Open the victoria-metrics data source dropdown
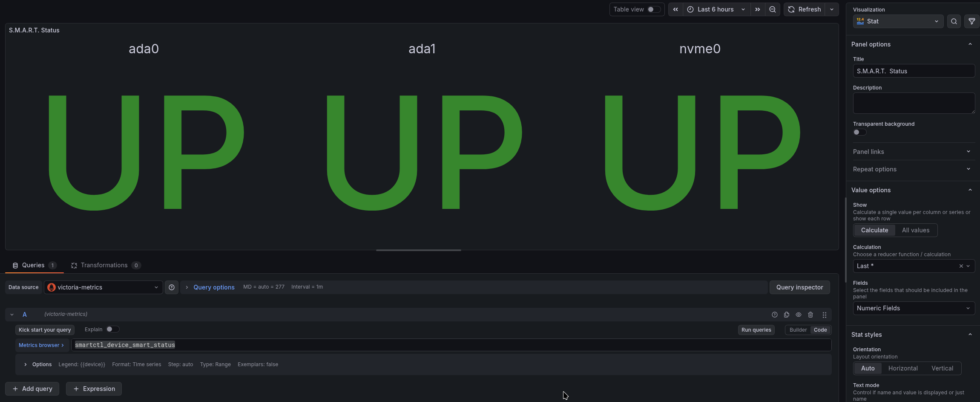This screenshot has height=402, width=980. [x=103, y=287]
